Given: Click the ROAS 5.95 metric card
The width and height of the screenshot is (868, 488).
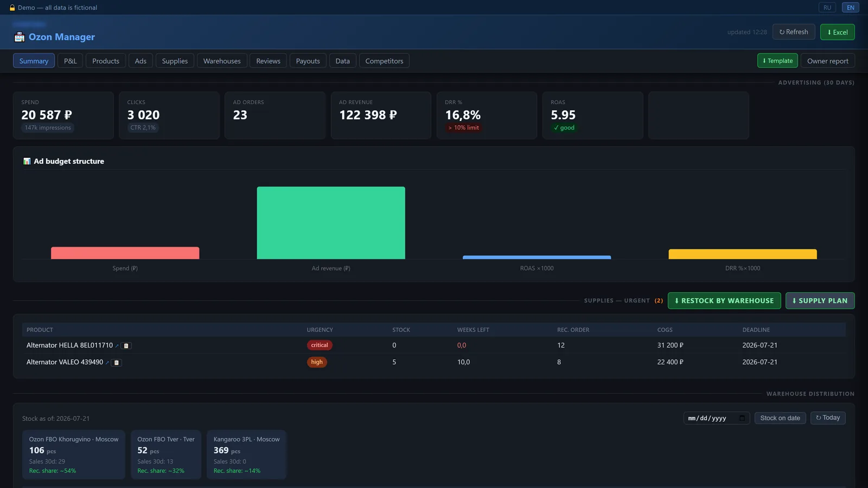Looking at the screenshot, I should pyautogui.click(x=593, y=115).
